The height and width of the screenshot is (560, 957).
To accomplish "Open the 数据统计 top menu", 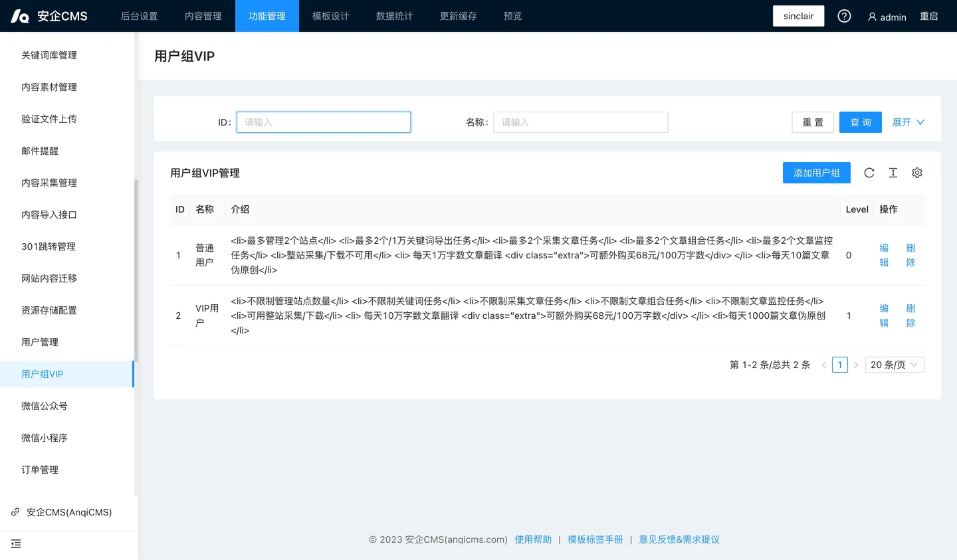I will pos(395,16).
